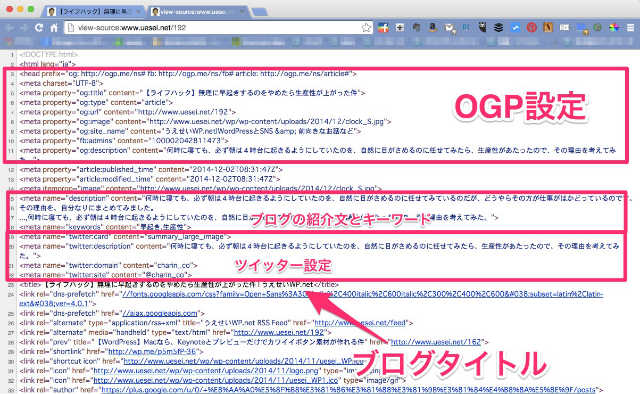
Task: Open the fonts.googleapis.com dns-prefetch link
Action: click(x=362, y=294)
